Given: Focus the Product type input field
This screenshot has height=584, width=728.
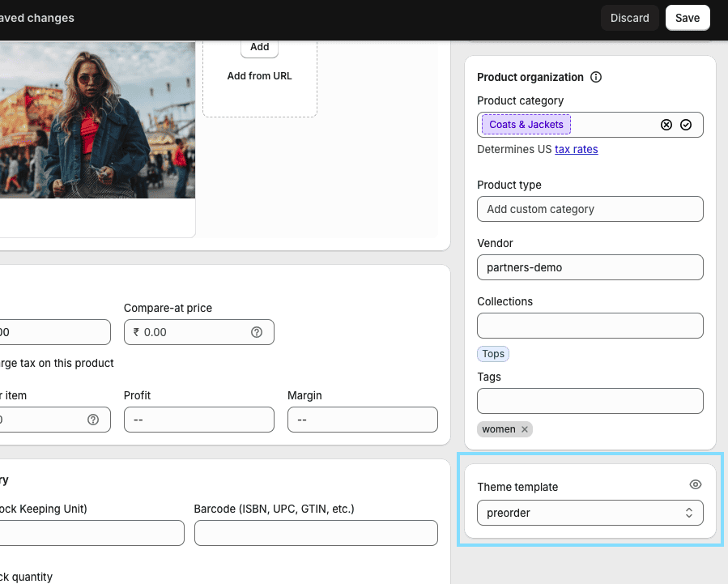Looking at the screenshot, I should [x=590, y=209].
